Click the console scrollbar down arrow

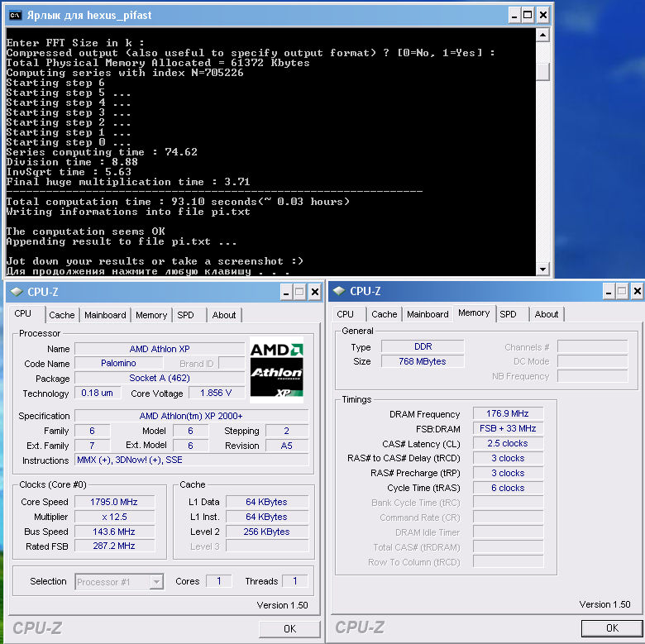click(x=543, y=270)
